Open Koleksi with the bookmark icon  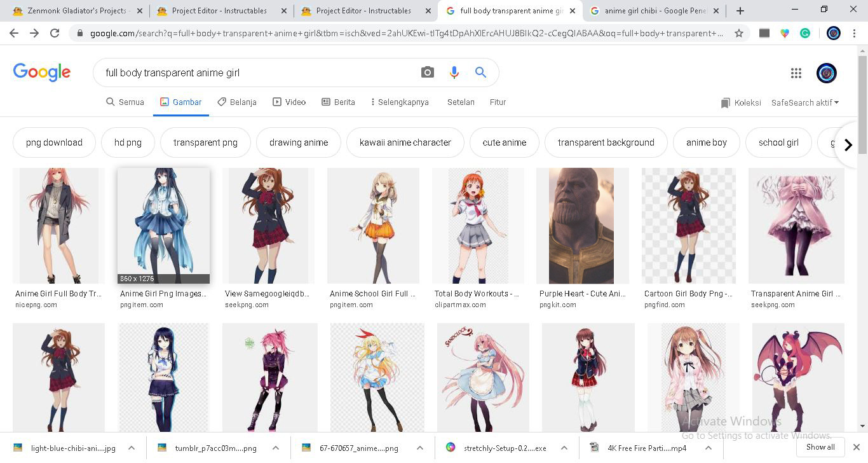pyautogui.click(x=740, y=102)
